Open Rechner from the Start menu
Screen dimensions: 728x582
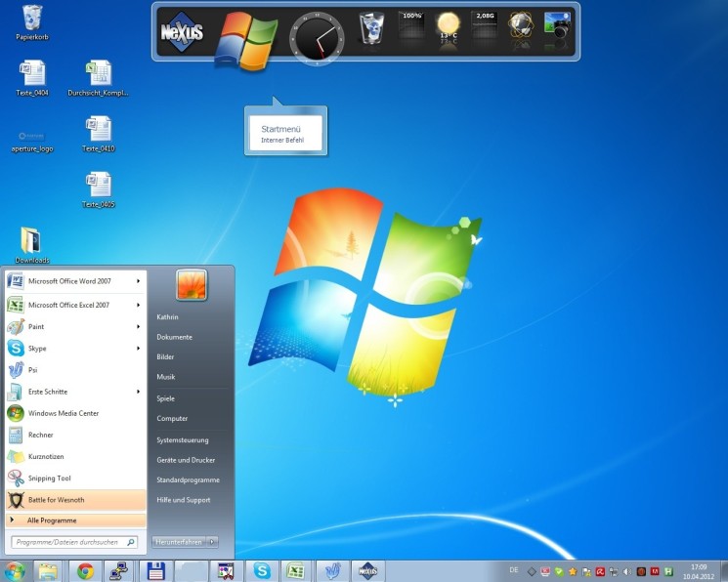pos(75,435)
